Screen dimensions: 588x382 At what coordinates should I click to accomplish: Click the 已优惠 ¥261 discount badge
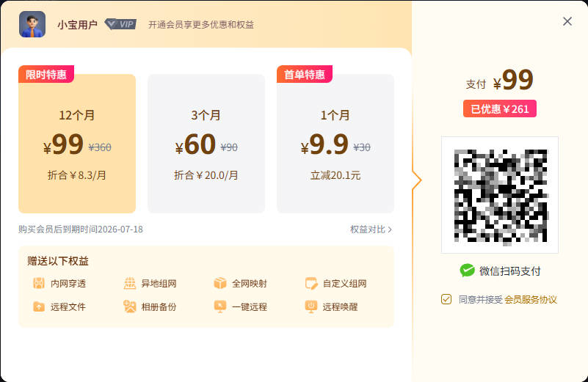pyautogui.click(x=499, y=109)
